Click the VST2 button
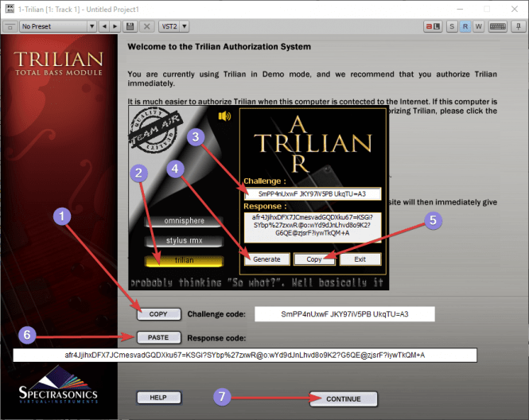 point(169,26)
